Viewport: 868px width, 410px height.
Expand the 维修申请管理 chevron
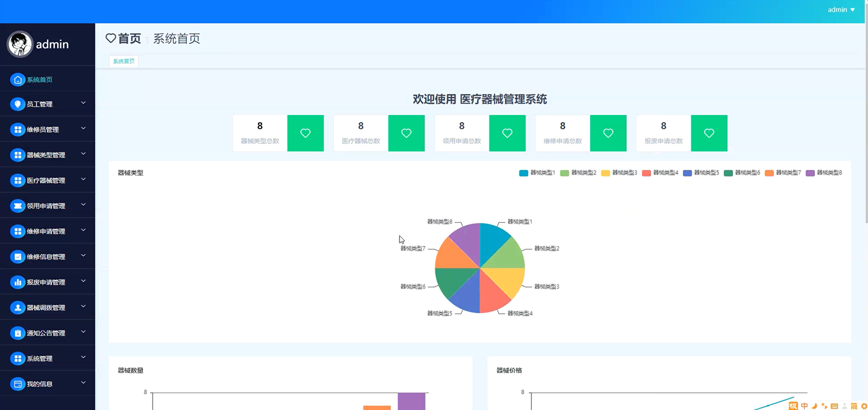83,230
